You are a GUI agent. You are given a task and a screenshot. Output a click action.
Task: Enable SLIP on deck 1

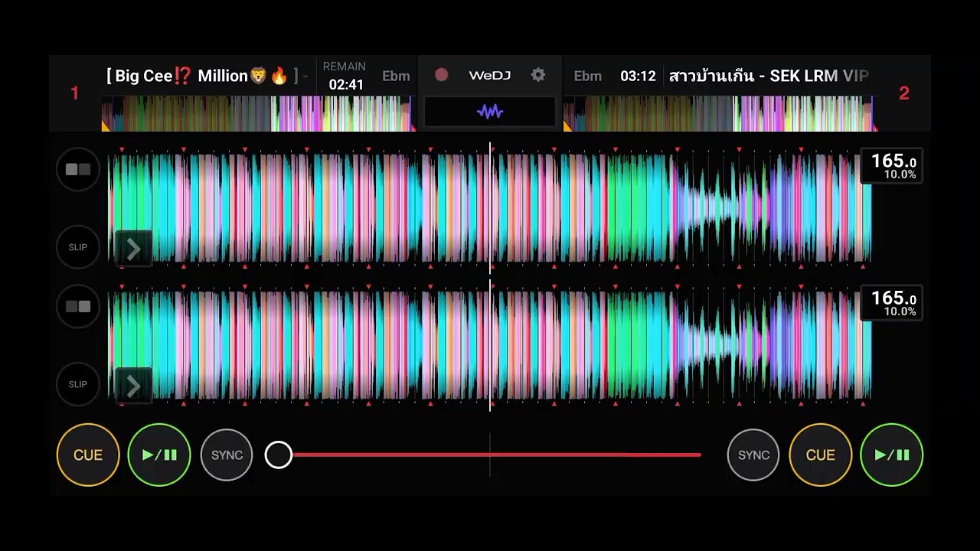point(78,247)
